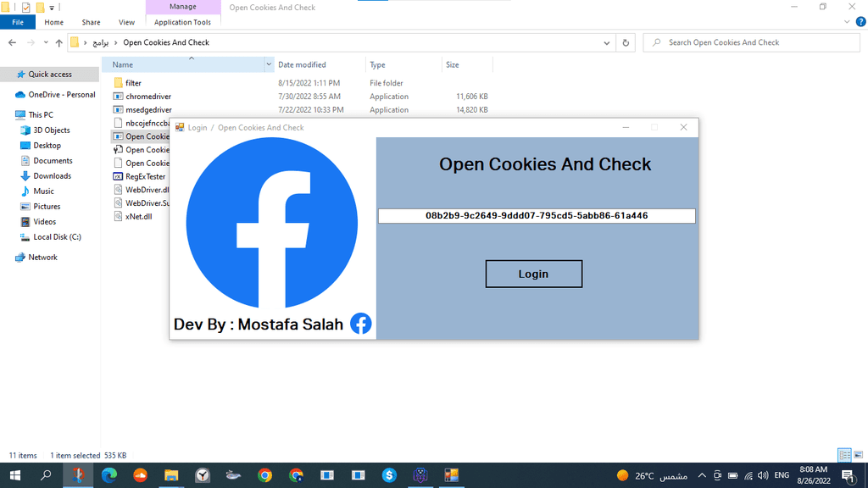Go back in File Explorer
Viewport: 868px width, 488px height.
click(x=12, y=42)
